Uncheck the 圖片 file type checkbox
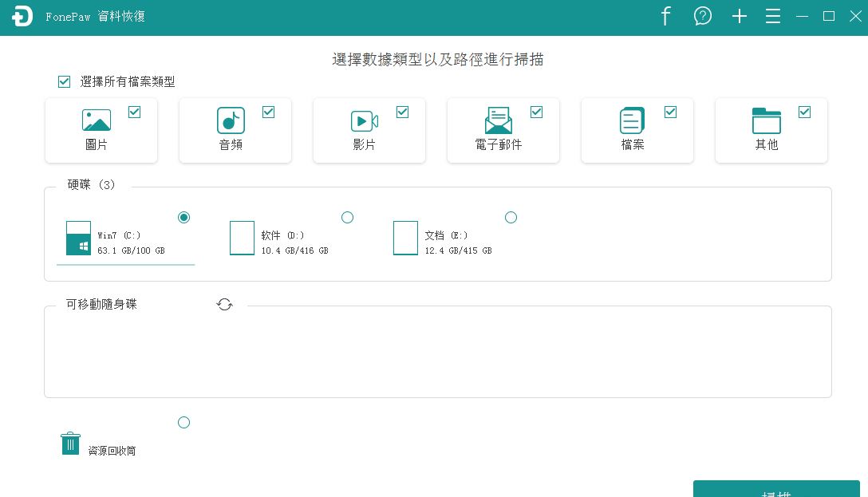Screen dimensions: 868x497 click(135, 112)
